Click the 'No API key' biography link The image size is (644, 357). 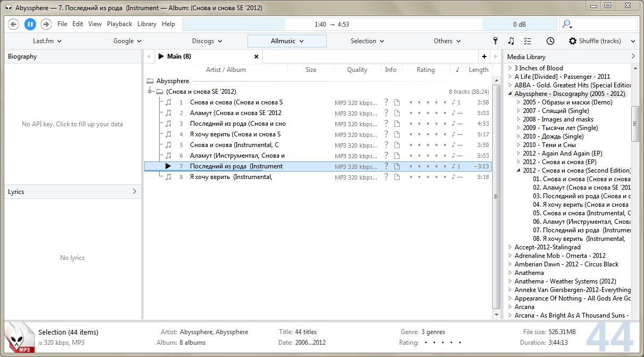(x=72, y=124)
